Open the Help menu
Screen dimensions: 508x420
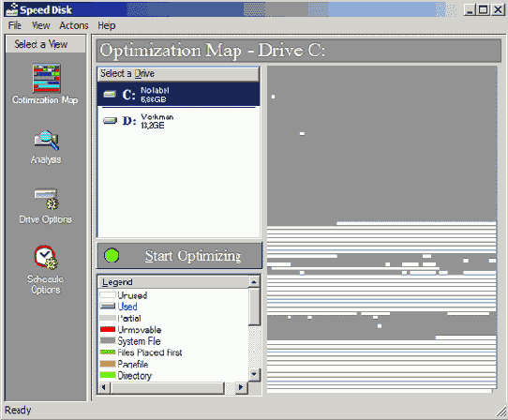[107, 25]
